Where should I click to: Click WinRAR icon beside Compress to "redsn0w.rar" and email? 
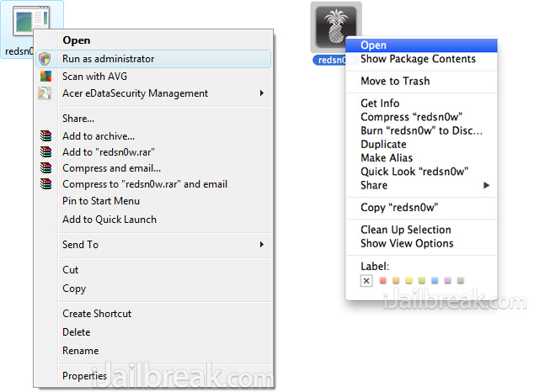point(45,183)
